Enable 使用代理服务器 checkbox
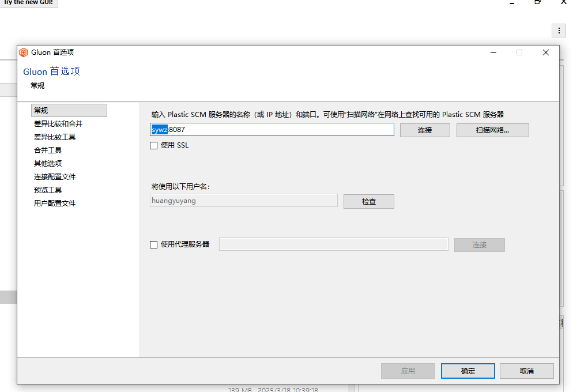This screenshot has height=392, width=573. coord(153,244)
